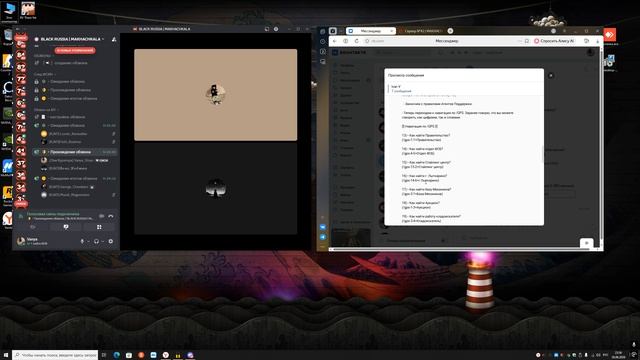Click the sender name in message popup header
Image resolution: width=640 pixels, height=360 pixels.
pos(396,87)
